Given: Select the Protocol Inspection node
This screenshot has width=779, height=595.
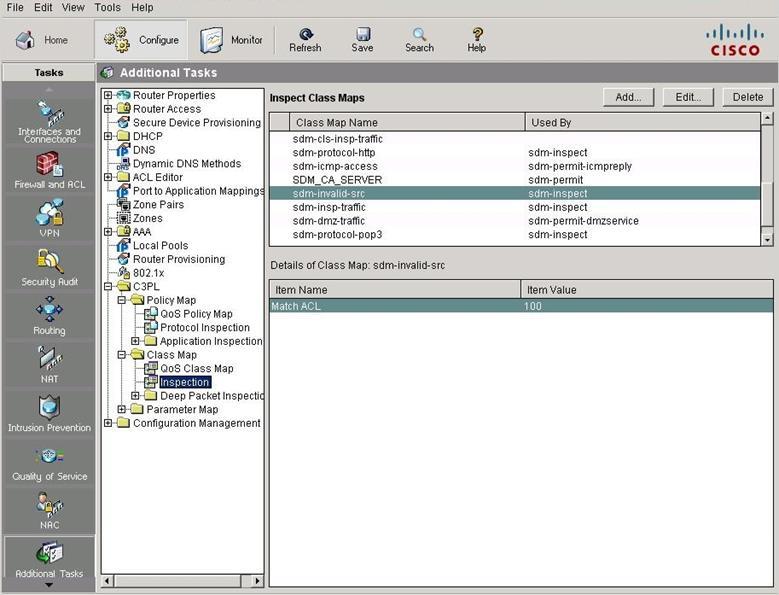Looking at the screenshot, I should click(205, 328).
